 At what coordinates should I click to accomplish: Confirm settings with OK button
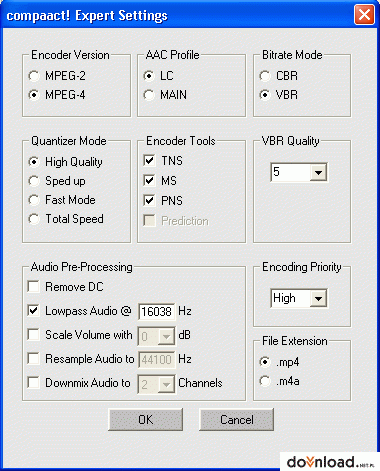click(146, 420)
